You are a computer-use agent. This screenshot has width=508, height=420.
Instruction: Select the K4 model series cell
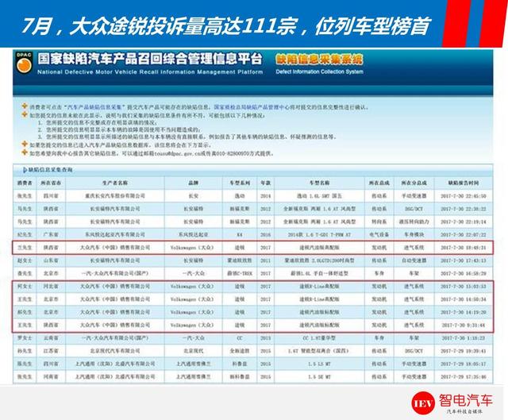coord(240,235)
